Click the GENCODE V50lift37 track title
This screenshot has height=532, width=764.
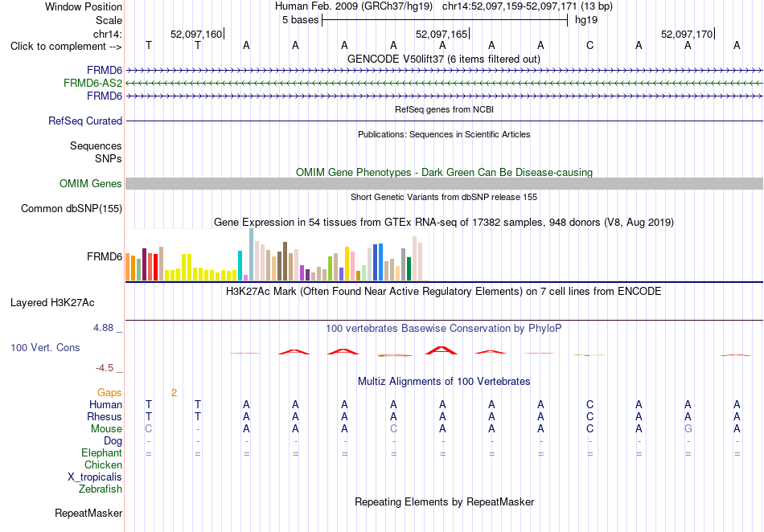443,59
